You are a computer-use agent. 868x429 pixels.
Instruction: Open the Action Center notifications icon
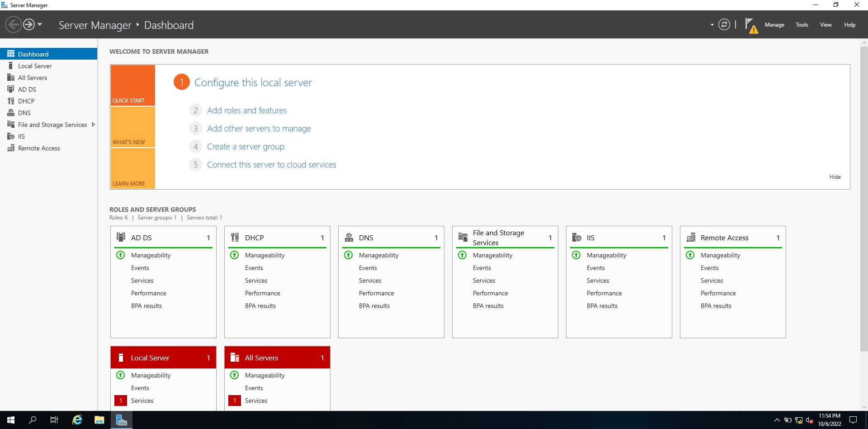(x=853, y=420)
